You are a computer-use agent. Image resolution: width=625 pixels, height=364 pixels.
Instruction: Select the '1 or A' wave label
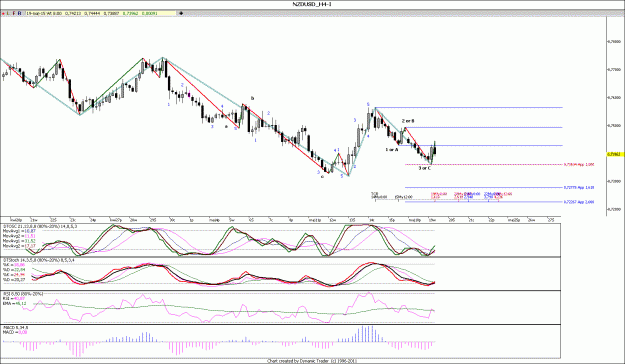pyautogui.click(x=392, y=150)
